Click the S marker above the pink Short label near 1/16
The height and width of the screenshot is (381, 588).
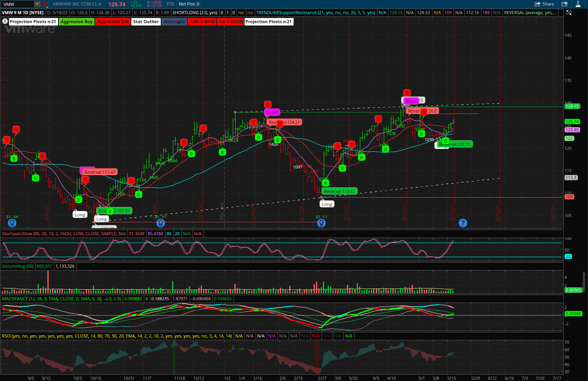click(268, 104)
